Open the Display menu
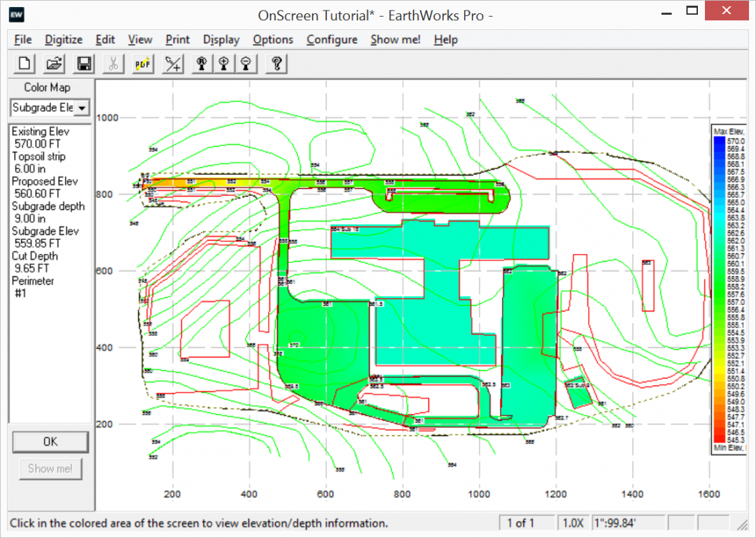This screenshot has height=538, width=756. [220, 40]
